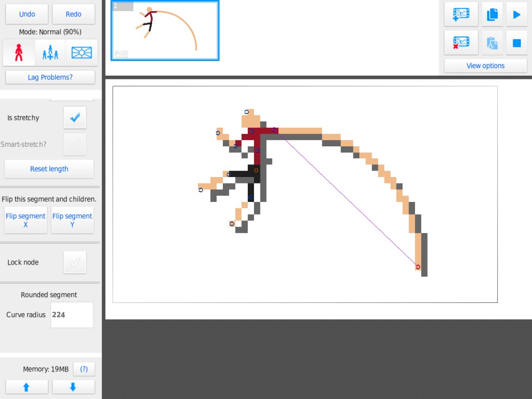Select the orange hip origin node
Viewport: 532px width, 399px height.
coord(256,170)
